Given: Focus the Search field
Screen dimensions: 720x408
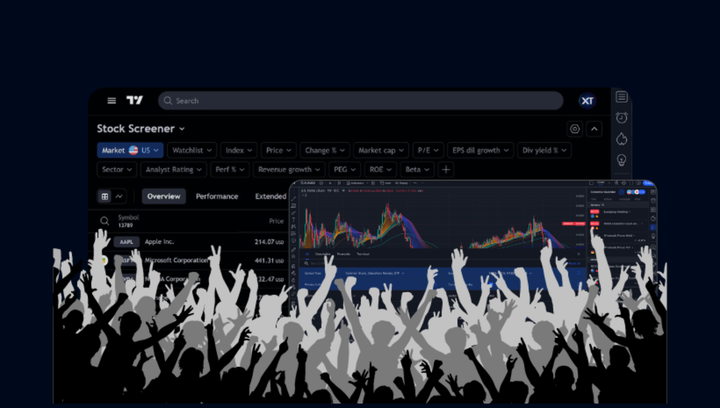Looking at the screenshot, I should [360, 101].
